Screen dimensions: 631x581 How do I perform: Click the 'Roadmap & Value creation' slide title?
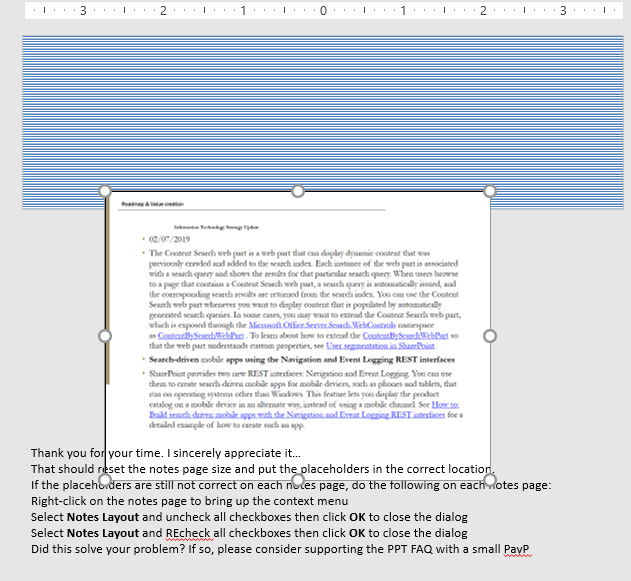pos(153,204)
